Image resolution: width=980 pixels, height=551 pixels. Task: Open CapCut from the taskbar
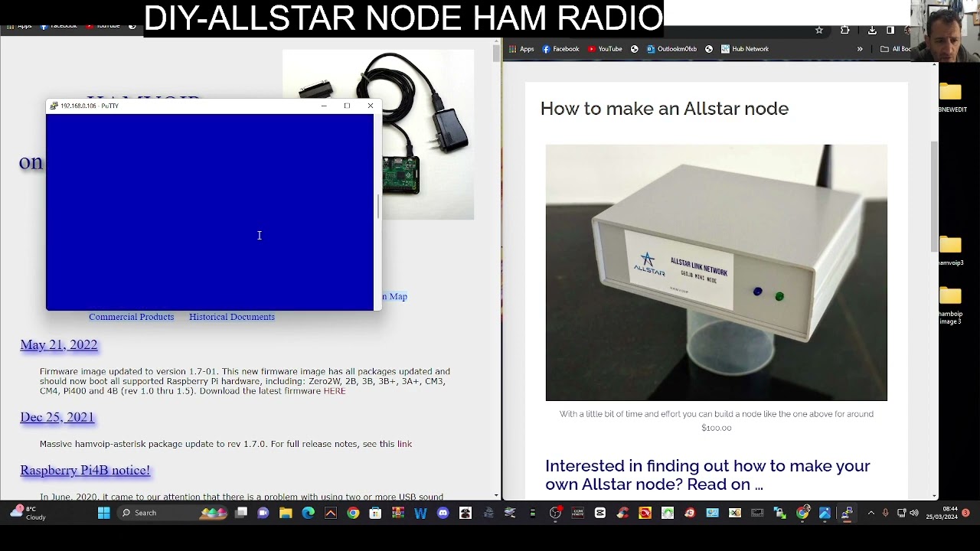[599, 513]
